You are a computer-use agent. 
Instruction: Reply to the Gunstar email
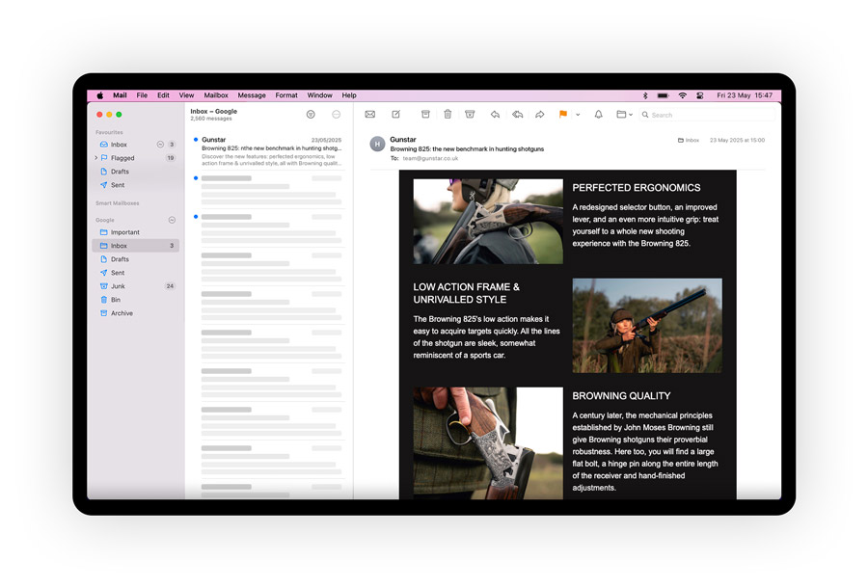[495, 115]
